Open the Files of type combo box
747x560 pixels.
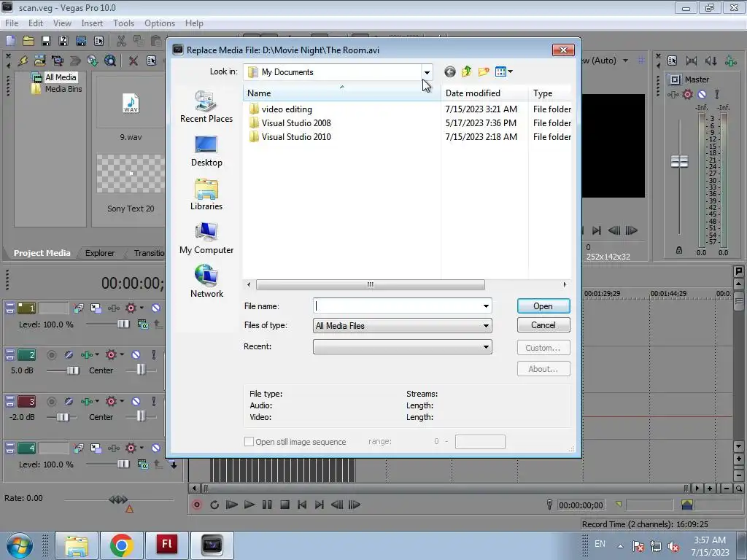(x=403, y=326)
